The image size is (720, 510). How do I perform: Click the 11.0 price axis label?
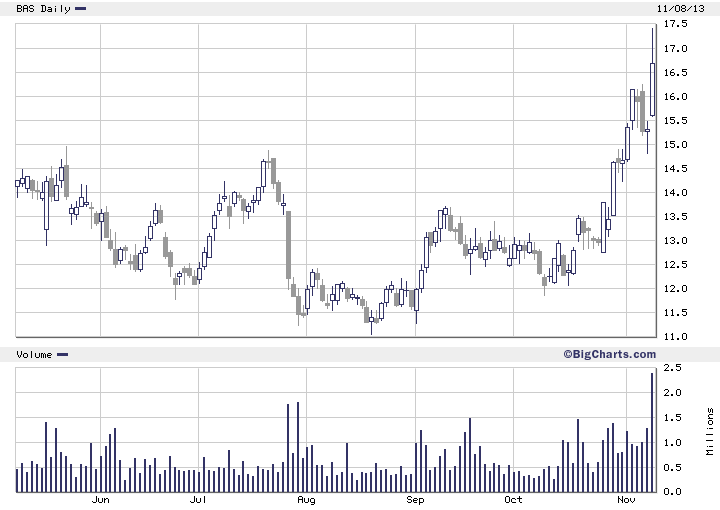pyautogui.click(x=675, y=336)
